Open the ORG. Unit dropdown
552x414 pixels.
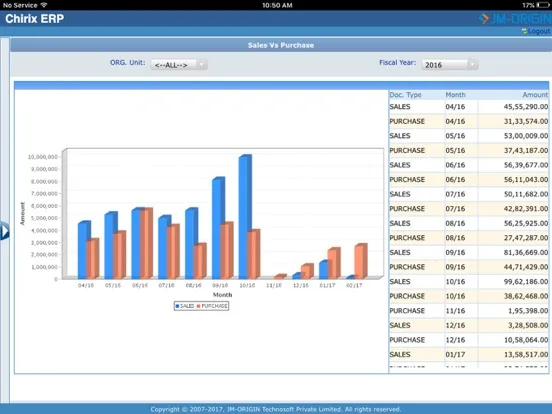(x=179, y=65)
